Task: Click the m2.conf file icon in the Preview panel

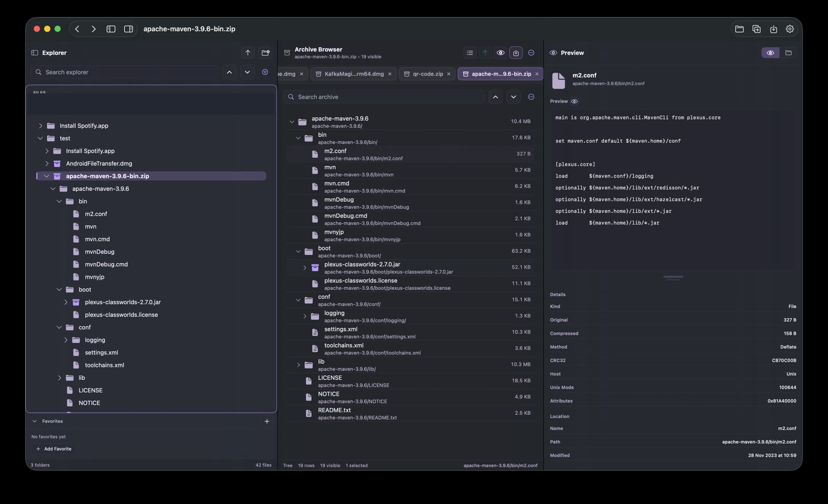Action: 558,80
